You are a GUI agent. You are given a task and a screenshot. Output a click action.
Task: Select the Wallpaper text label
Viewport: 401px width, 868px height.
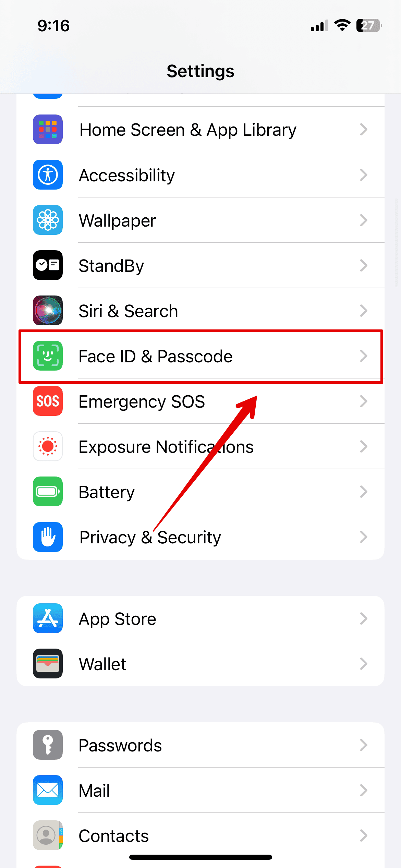click(x=117, y=220)
